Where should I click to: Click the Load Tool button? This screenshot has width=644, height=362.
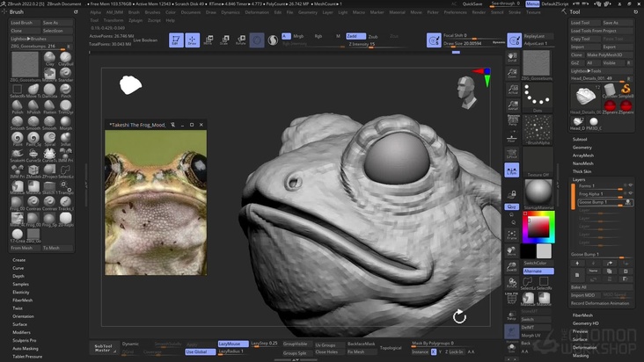[x=582, y=23]
